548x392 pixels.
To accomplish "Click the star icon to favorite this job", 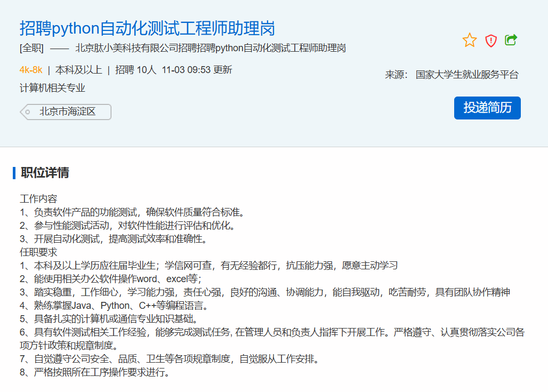I will click(x=470, y=40).
